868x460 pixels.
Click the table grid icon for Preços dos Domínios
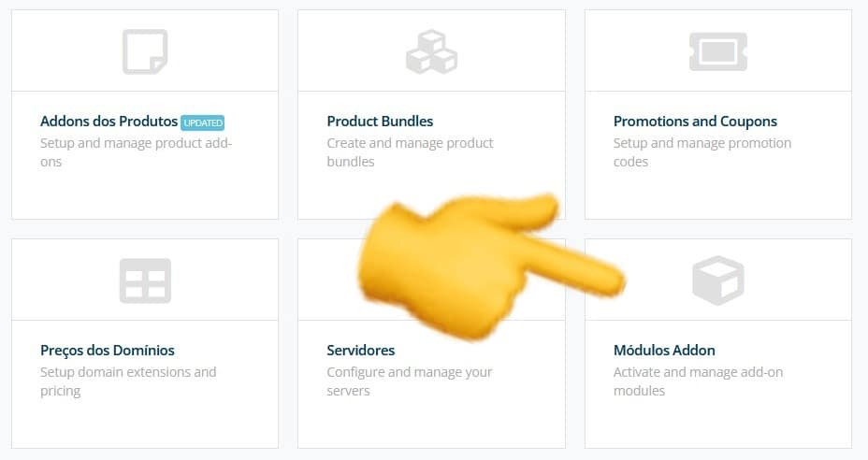[145, 280]
